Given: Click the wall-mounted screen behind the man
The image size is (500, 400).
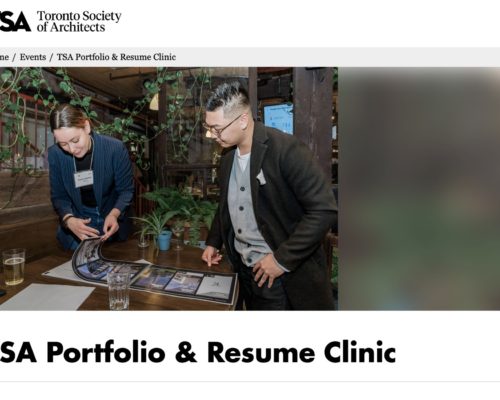Looking at the screenshot, I should tap(279, 118).
